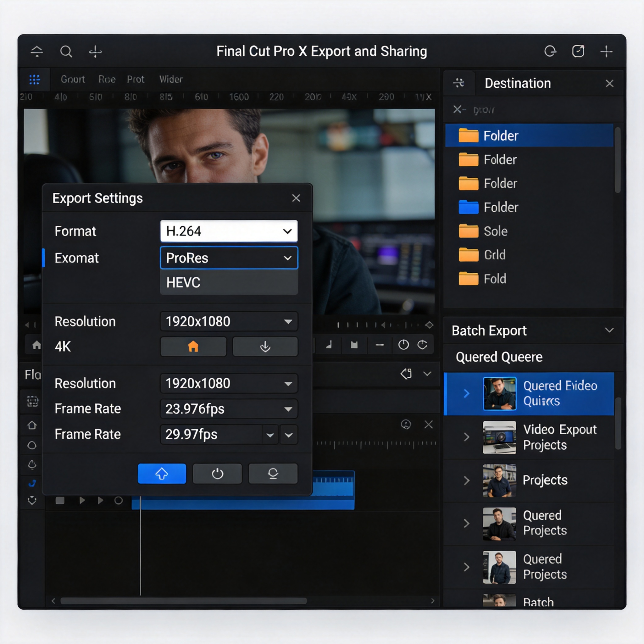Click the shield icon at left sidebar bottom
Image resolution: width=644 pixels, height=644 pixels.
(32, 500)
